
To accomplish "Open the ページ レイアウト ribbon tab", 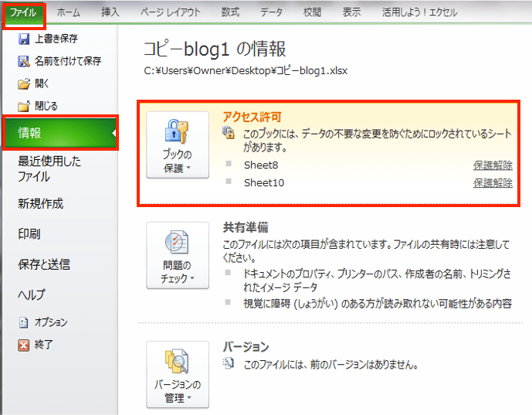I will pos(171,13).
